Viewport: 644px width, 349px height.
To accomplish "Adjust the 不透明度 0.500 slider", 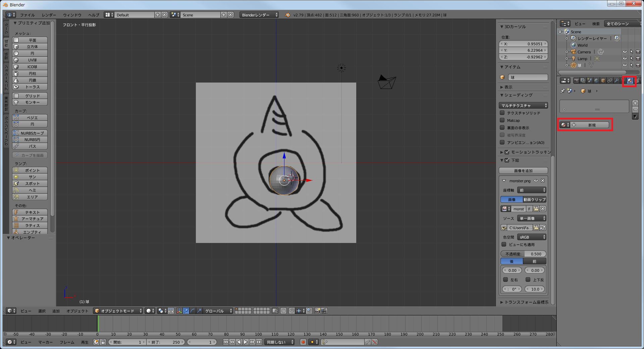I will [x=523, y=254].
